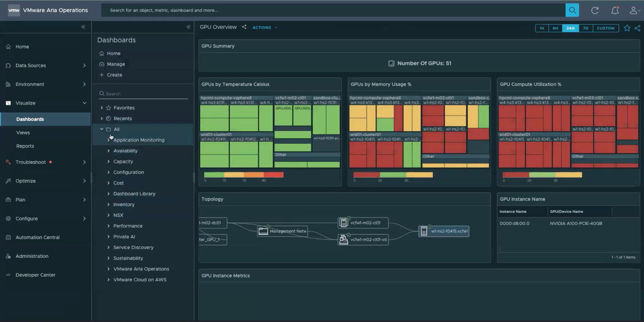Click Manage in Dashboards panel
The width and height of the screenshot is (644, 322).
(x=116, y=64)
